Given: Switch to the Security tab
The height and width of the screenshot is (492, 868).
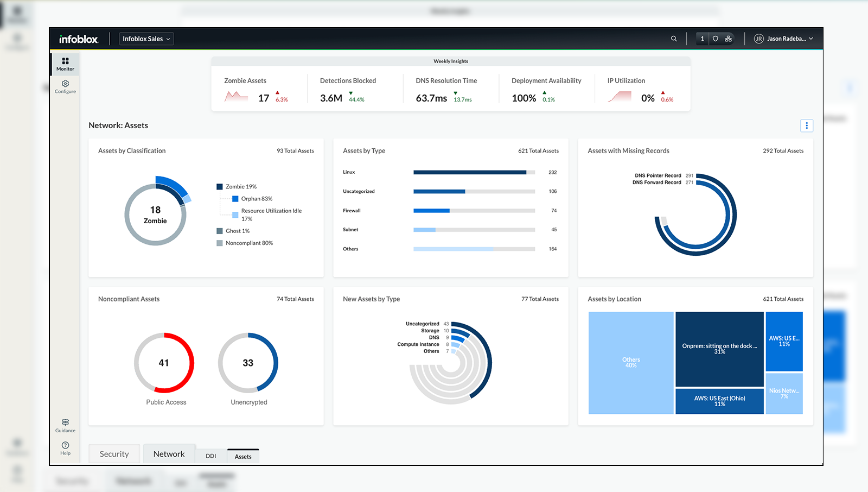Looking at the screenshot, I should (x=114, y=454).
